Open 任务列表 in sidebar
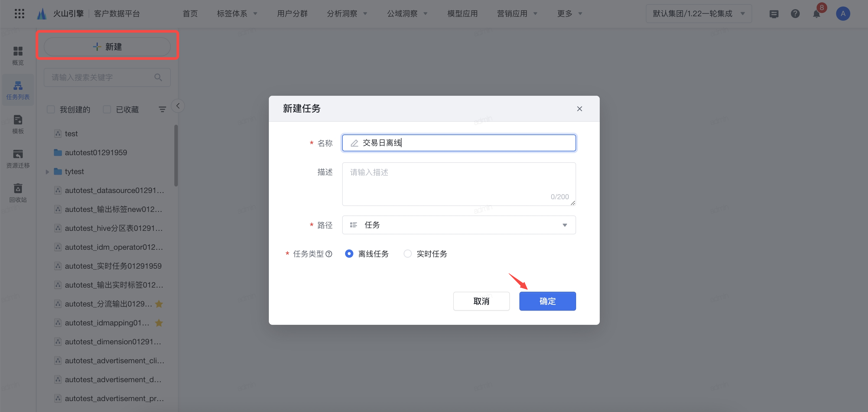 [x=18, y=90]
